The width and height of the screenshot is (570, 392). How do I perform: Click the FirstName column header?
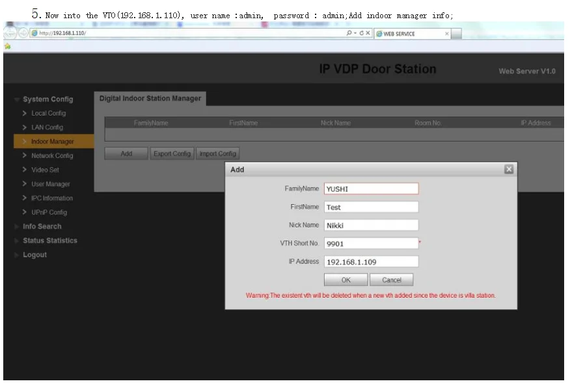coord(243,123)
